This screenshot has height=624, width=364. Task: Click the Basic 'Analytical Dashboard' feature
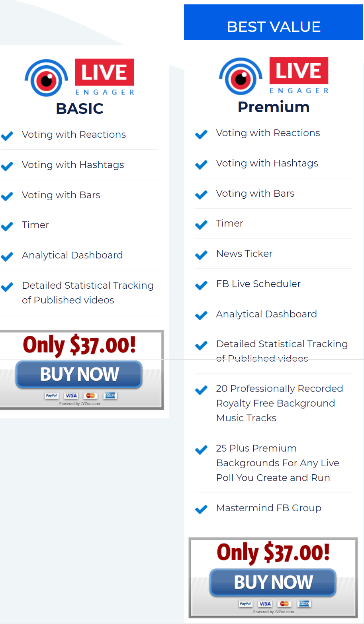click(x=72, y=255)
